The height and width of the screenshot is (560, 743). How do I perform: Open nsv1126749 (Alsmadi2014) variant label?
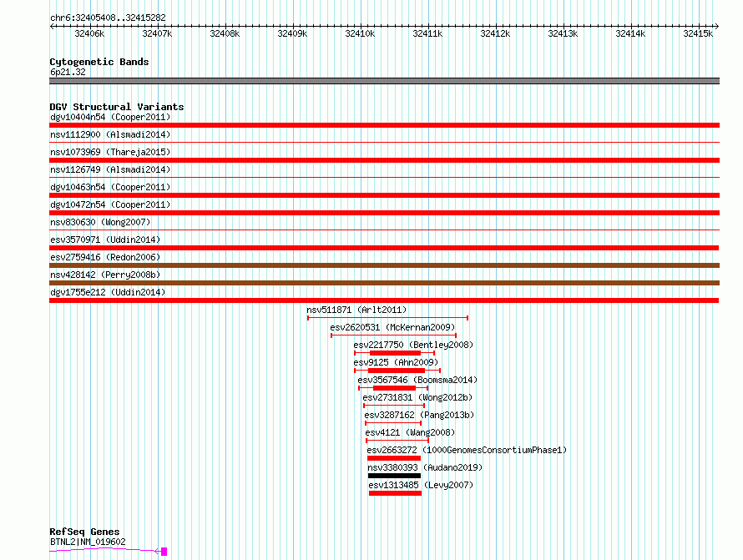(110, 169)
